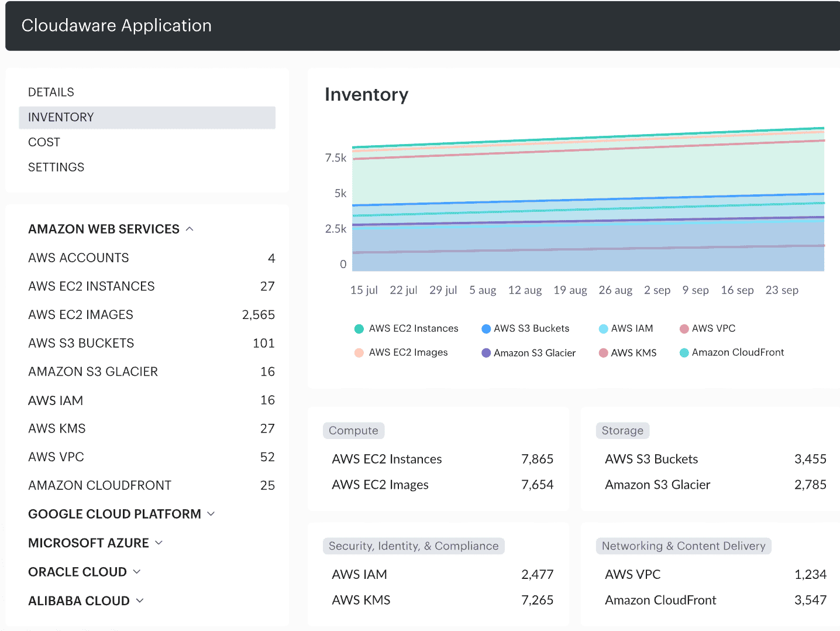This screenshot has width=840, height=631.
Task: Expand the Alibaba Cloud chevron
Action: pyautogui.click(x=140, y=601)
